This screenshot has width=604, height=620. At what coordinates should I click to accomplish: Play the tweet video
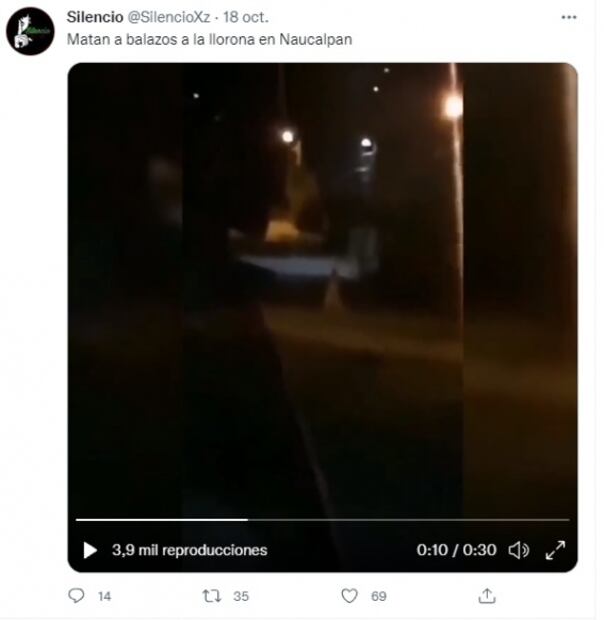[90, 550]
